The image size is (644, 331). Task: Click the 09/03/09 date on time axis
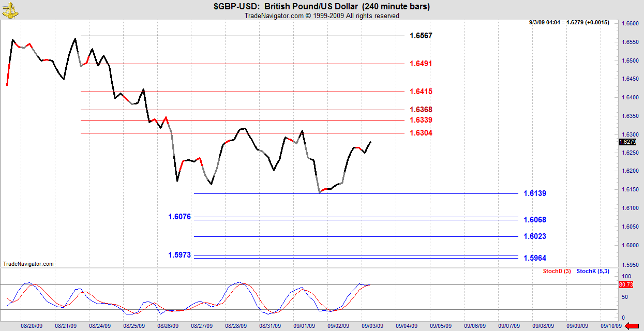click(x=372, y=326)
